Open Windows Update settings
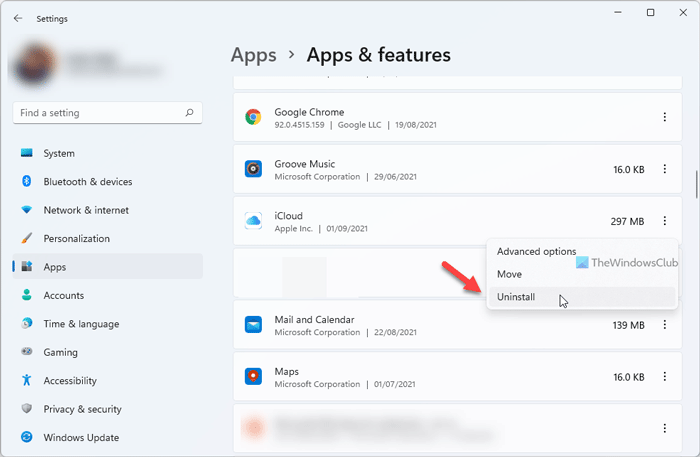This screenshot has height=457, width=700. pos(108,437)
